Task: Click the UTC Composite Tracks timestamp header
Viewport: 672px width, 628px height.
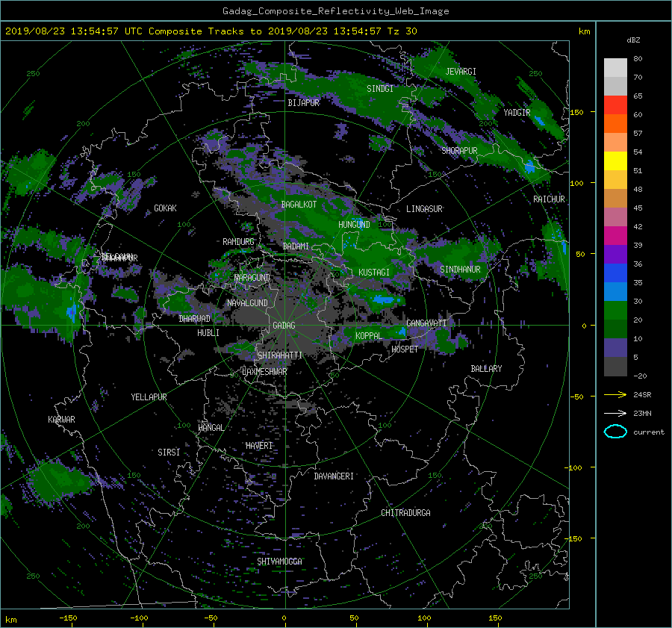Action: pos(211,31)
